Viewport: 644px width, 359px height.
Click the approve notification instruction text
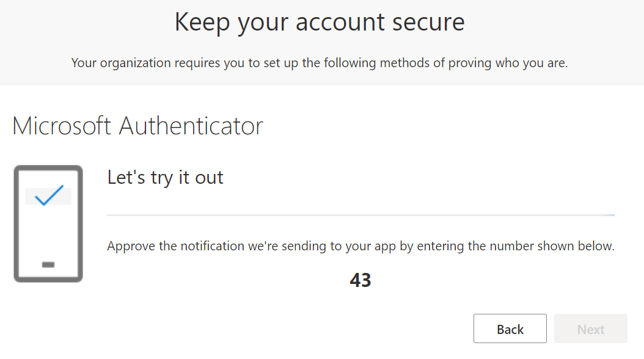pos(360,246)
